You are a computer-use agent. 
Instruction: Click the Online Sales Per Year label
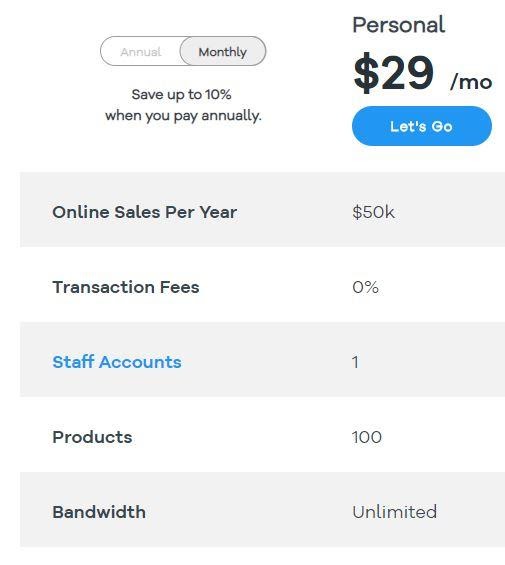pyautogui.click(x=145, y=212)
